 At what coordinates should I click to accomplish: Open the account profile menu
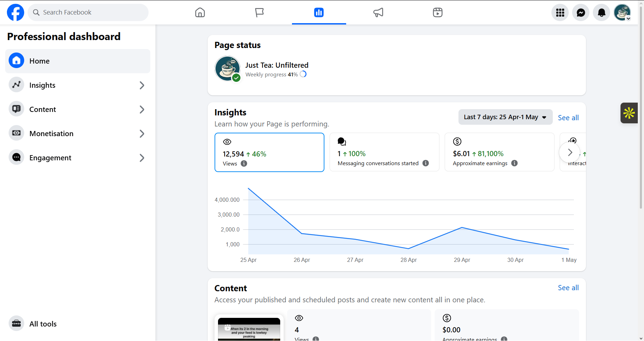(622, 13)
